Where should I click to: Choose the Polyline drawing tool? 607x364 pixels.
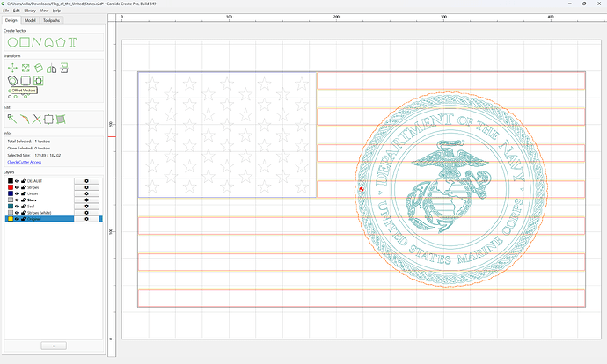coord(37,42)
